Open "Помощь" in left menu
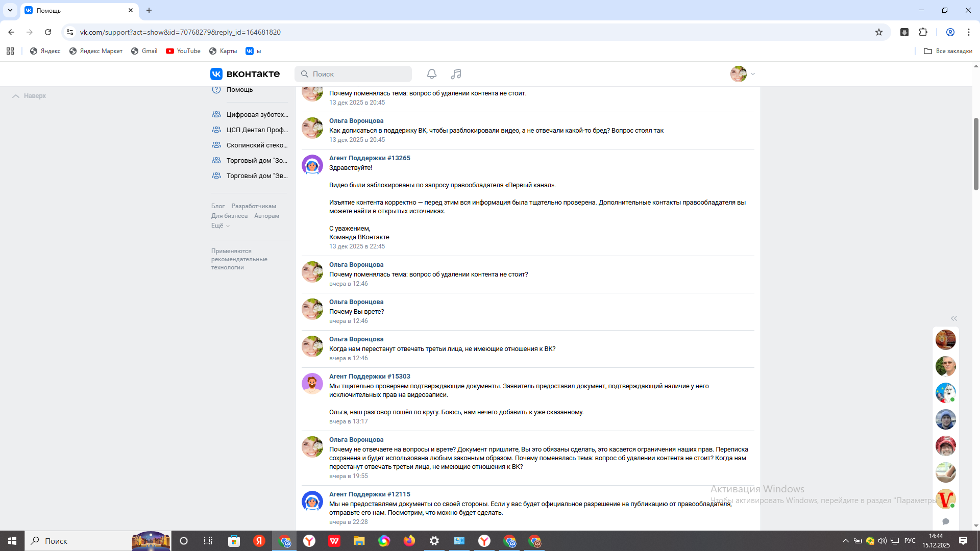This screenshot has height=551, width=980. (239, 90)
